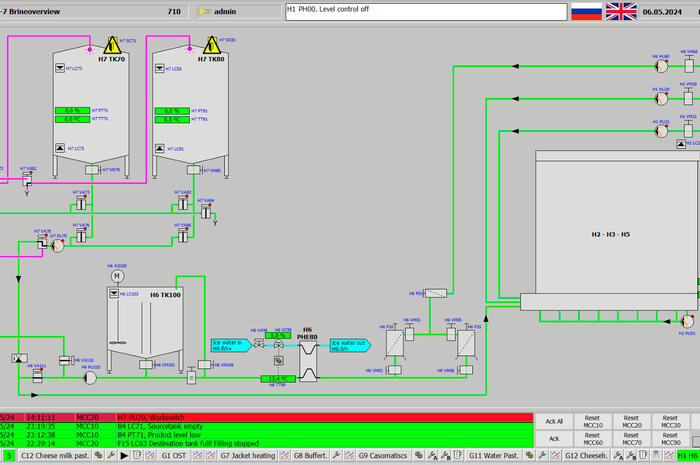Click Reset MCC30
The image size is (700, 465).
670,421
